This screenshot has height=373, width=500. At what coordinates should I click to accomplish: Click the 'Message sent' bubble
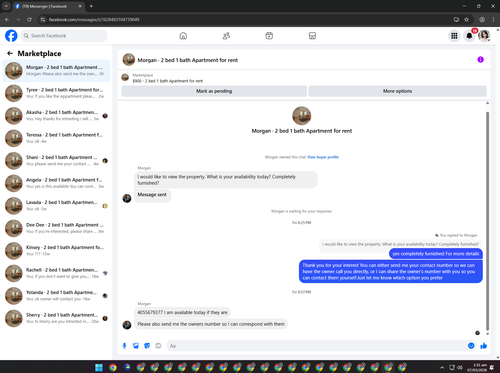(152, 195)
